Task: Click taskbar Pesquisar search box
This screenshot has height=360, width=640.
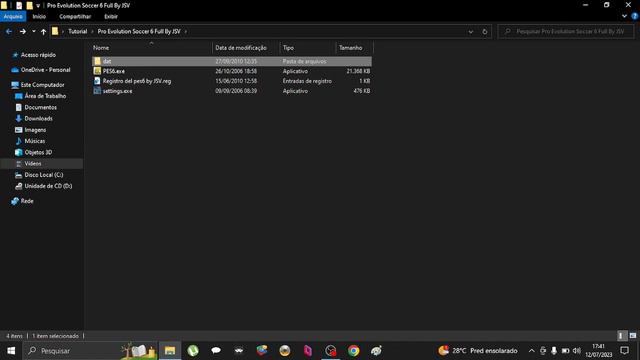Action: (x=90, y=351)
